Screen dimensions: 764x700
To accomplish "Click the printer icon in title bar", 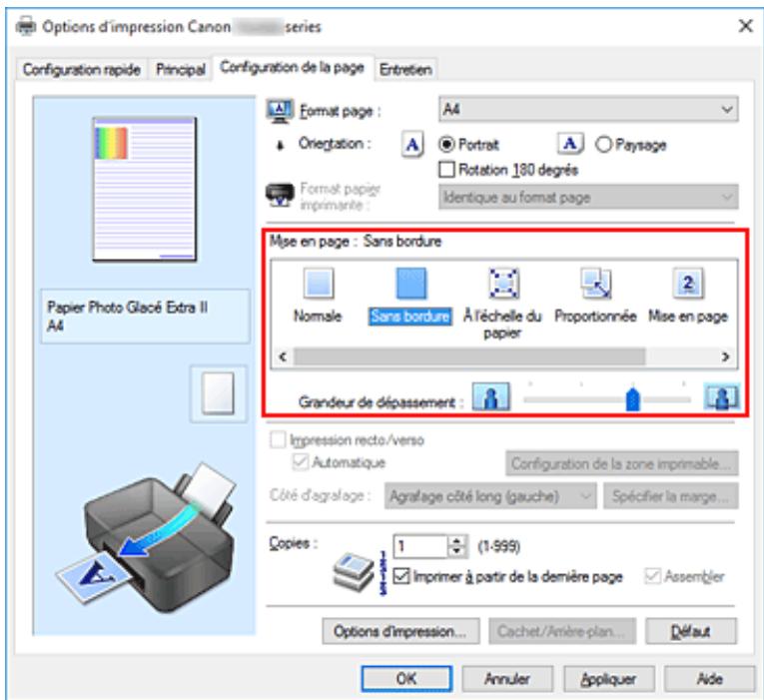I will [x=26, y=26].
